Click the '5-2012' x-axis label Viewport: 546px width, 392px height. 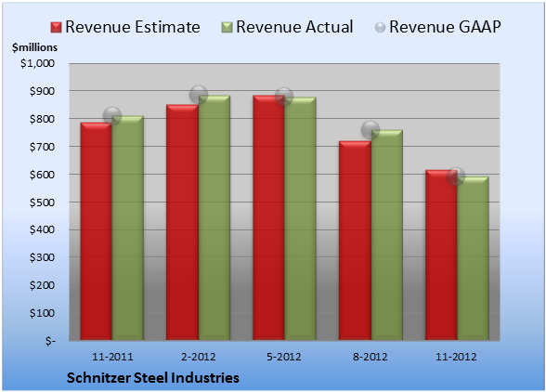coord(284,357)
